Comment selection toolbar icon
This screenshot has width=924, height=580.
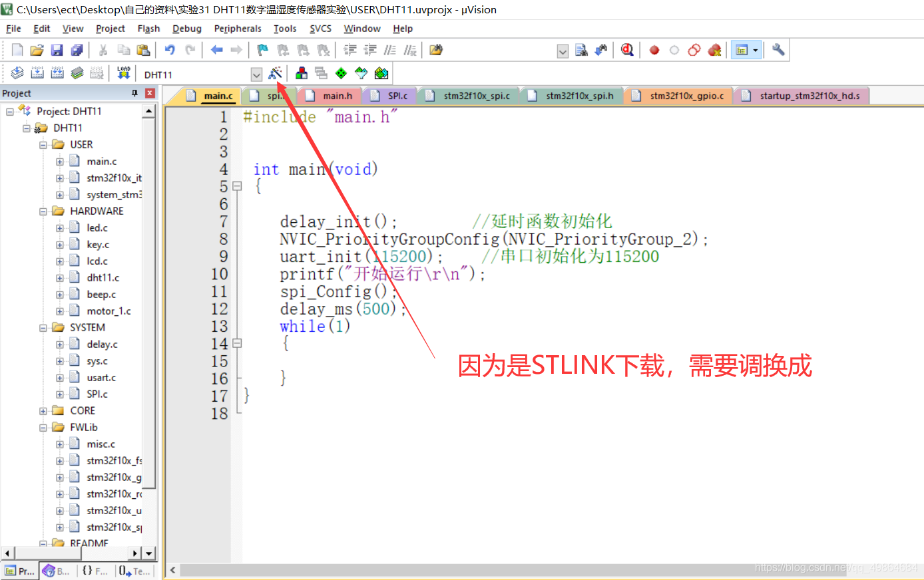click(390, 50)
